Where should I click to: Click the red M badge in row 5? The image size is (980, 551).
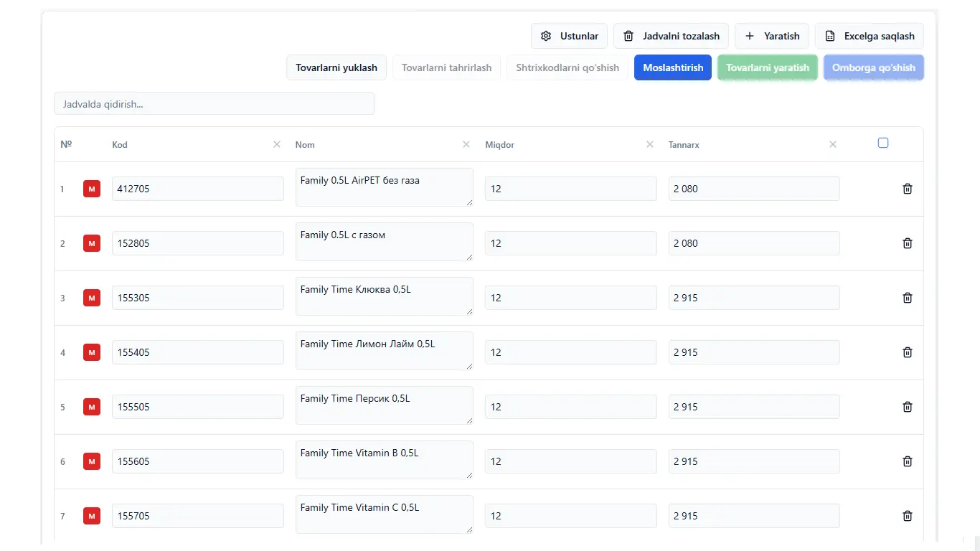click(x=92, y=407)
